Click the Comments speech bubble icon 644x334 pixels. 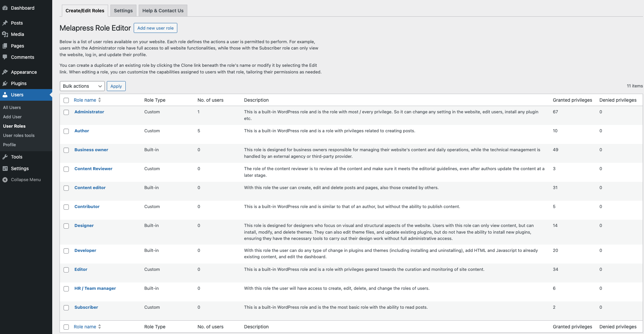coord(5,57)
